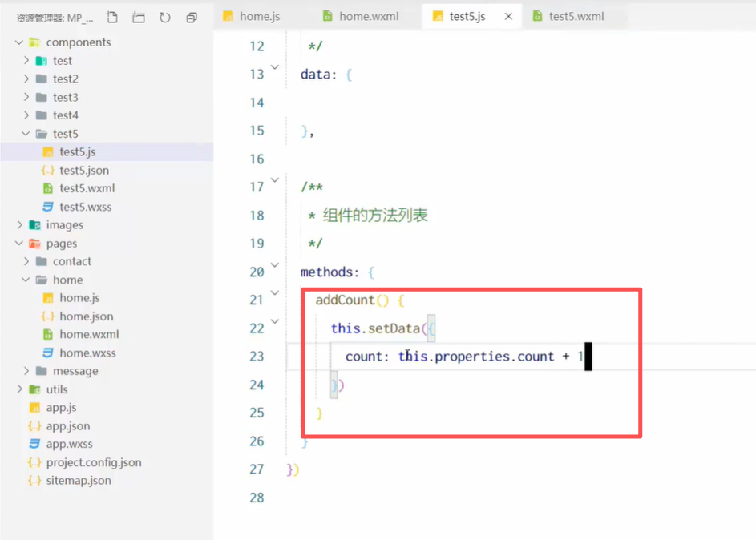Expand the test4 folder chevron

point(26,115)
